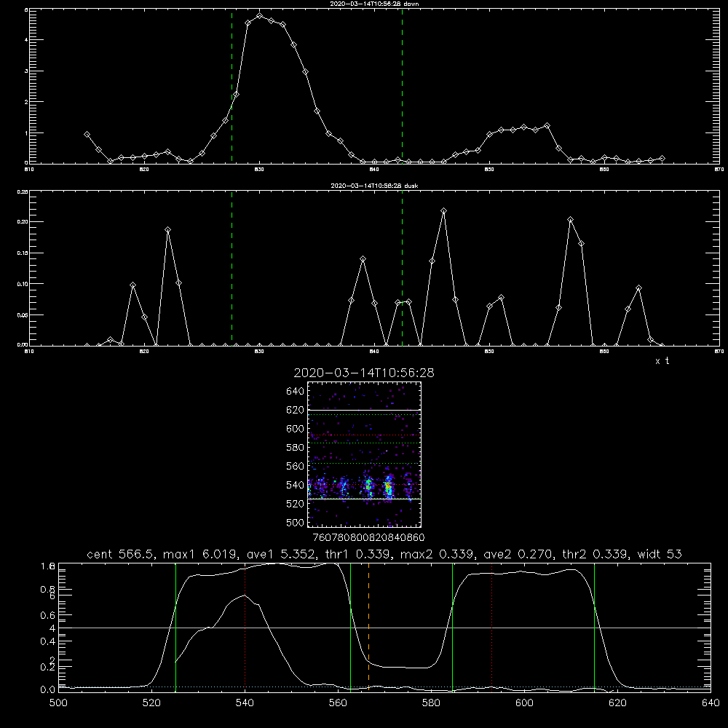
Task: Select the green vertical line at 525 in bottom plot
Action: (x=175, y=627)
